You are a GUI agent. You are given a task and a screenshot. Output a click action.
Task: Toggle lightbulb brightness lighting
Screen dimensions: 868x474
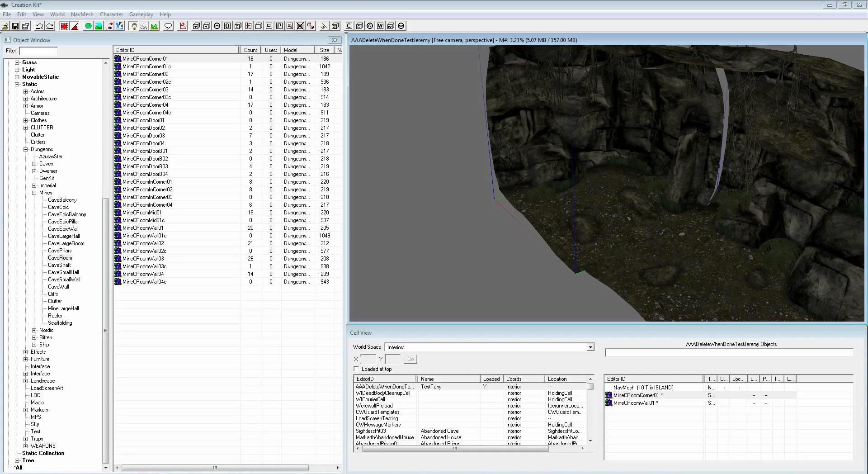coord(134,26)
